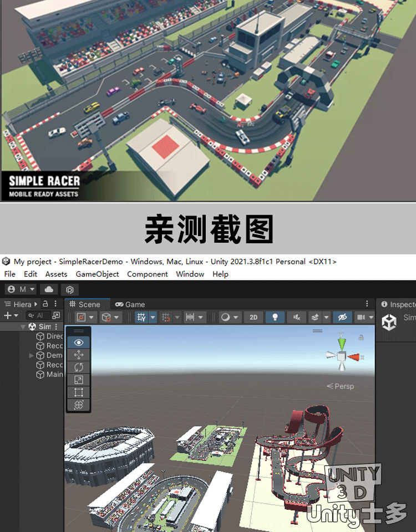Open Hierarchy search in separate window icon

(x=56, y=315)
